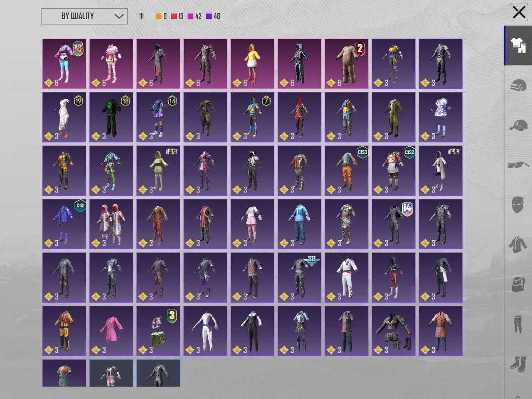Select the yellow chick costume outfit
Screen dimensions: 532x399
click(252, 64)
